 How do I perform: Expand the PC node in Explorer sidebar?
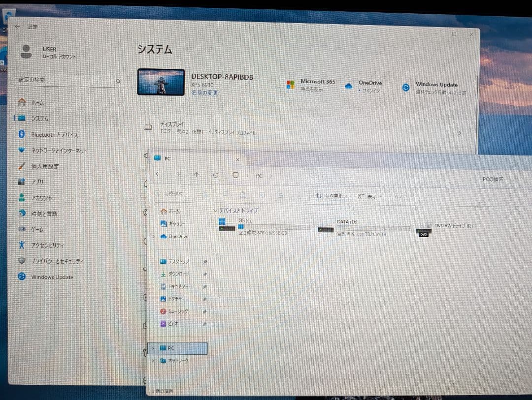point(155,348)
